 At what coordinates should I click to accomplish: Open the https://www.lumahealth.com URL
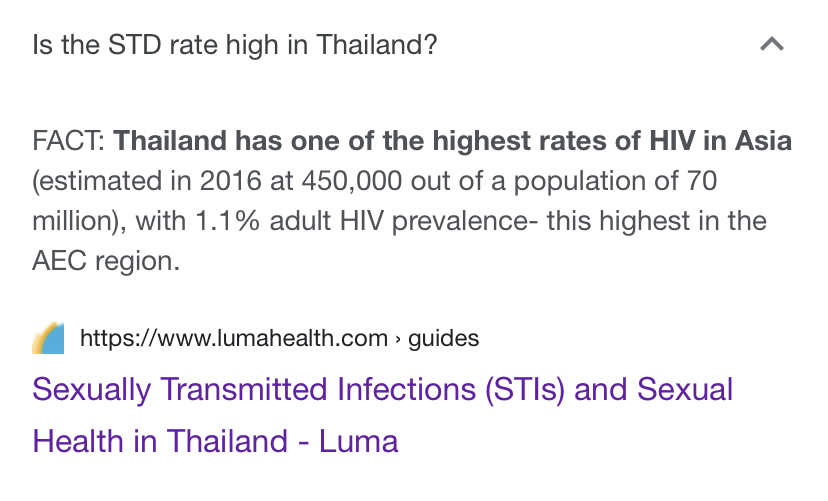(x=234, y=338)
